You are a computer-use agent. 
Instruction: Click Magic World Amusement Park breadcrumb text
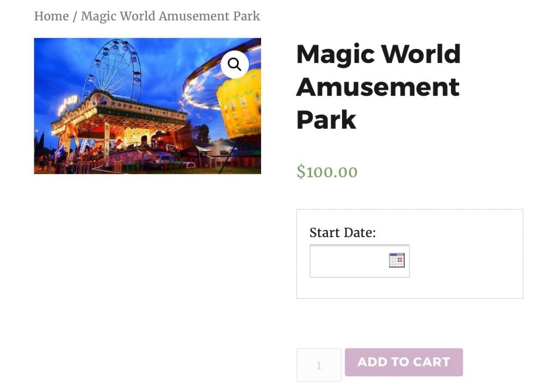(170, 16)
